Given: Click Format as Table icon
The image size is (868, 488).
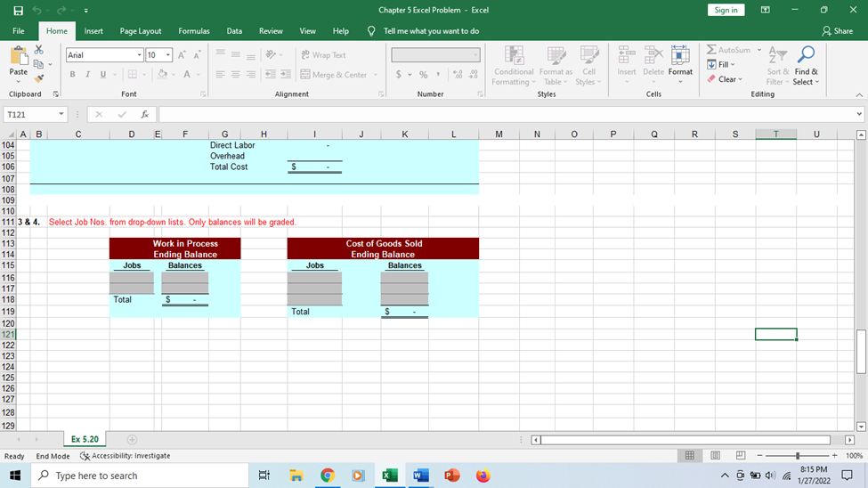Looking at the screenshot, I should [x=556, y=56].
